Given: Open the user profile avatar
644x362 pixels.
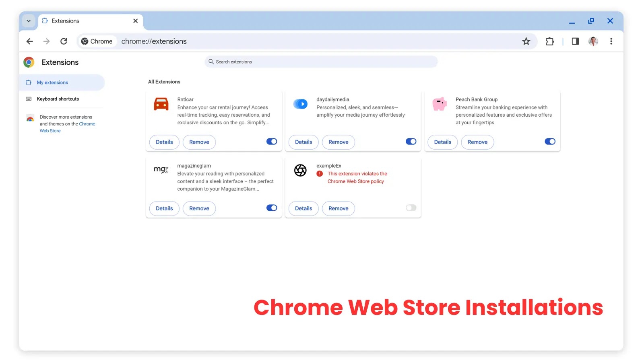Looking at the screenshot, I should tap(593, 41).
